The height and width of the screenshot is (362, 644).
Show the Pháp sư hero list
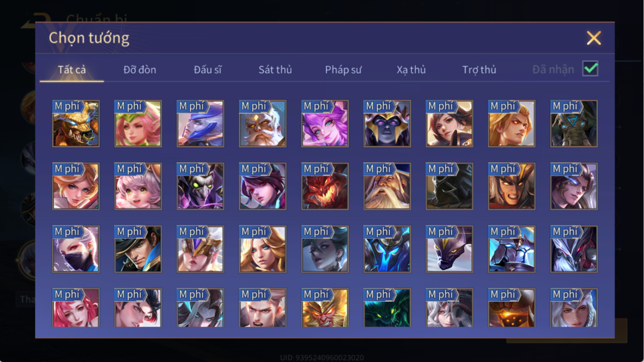tap(343, 70)
